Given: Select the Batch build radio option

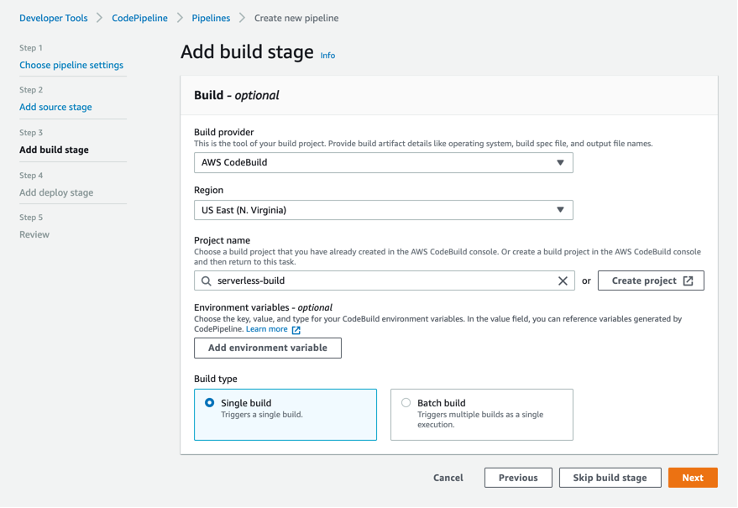Looking at the screenshot, I should [x=405, y=403].
